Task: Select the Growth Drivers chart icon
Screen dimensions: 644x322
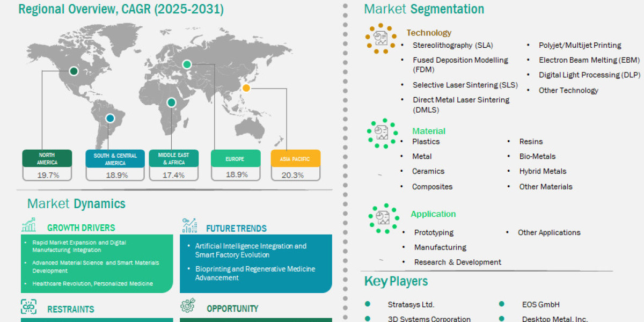Action: [x=29, y=225]
